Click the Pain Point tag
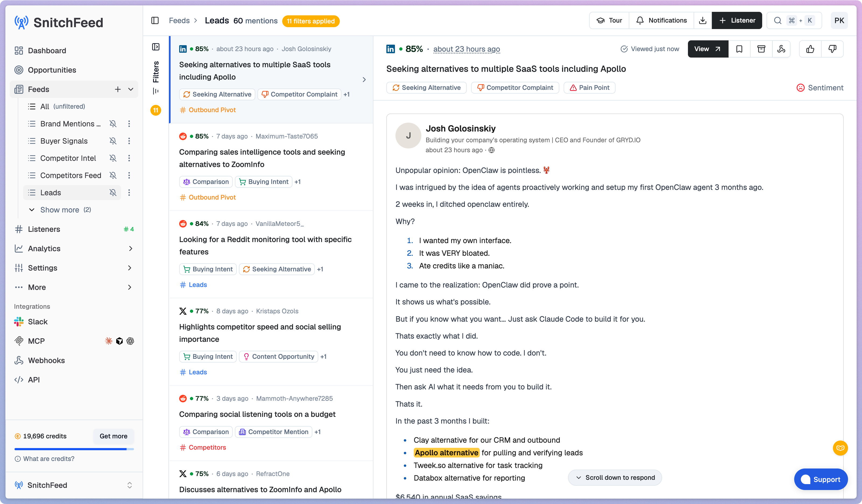862x504 pixels. pos(589,88)
